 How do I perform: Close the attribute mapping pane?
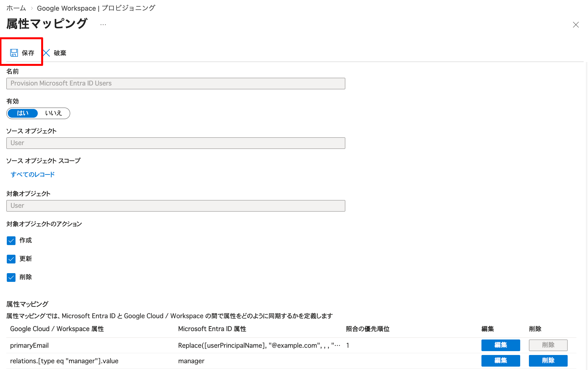pyautogui.click(x=576, y=25)
